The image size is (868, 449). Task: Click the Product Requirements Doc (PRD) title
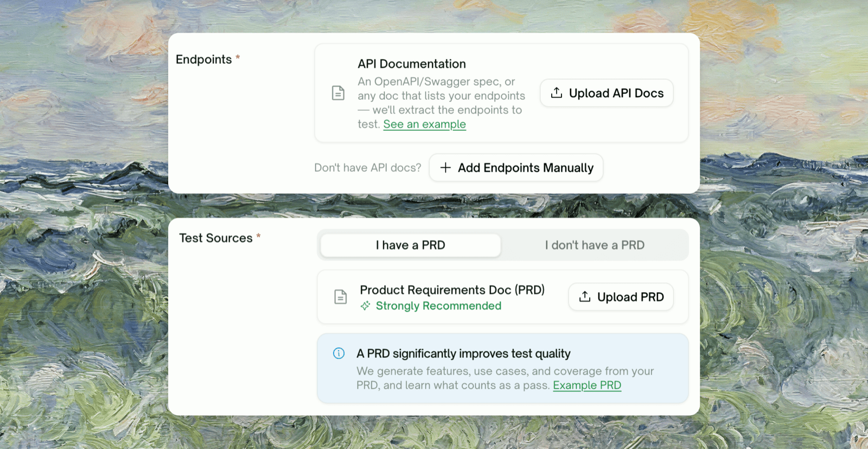click(452, 290)
